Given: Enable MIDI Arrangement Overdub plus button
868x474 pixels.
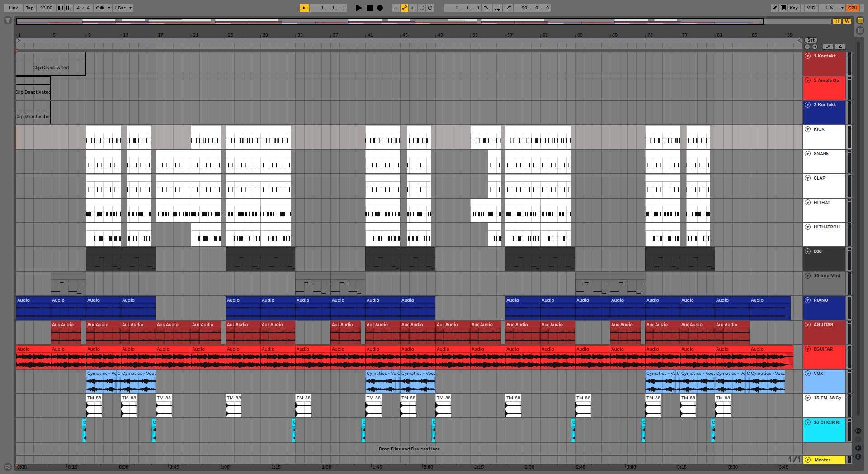Looking at the screenshot, I should [396, 8].
